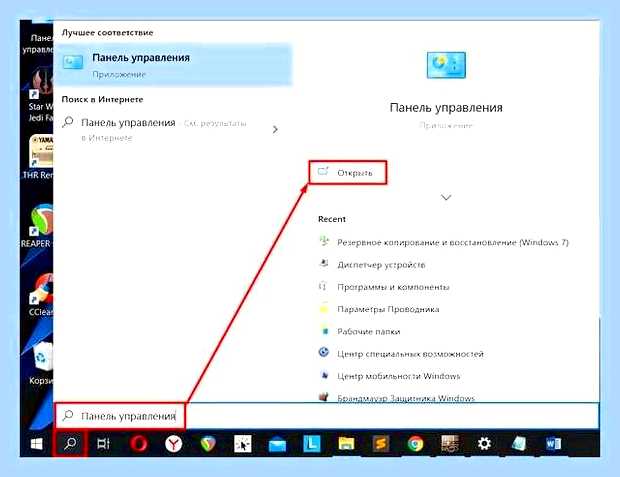Launch Google Chrome from taskbar
Viewport: 620px width, 477px height.
415,444
